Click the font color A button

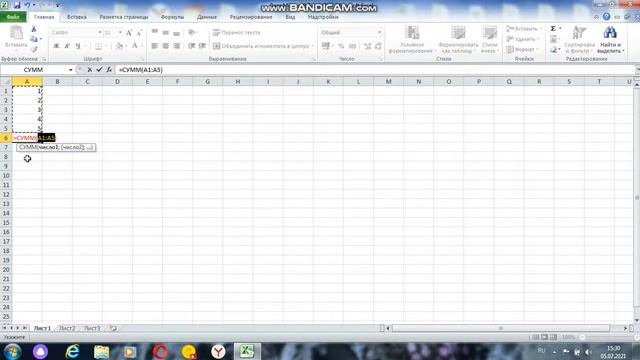(135, 46)
